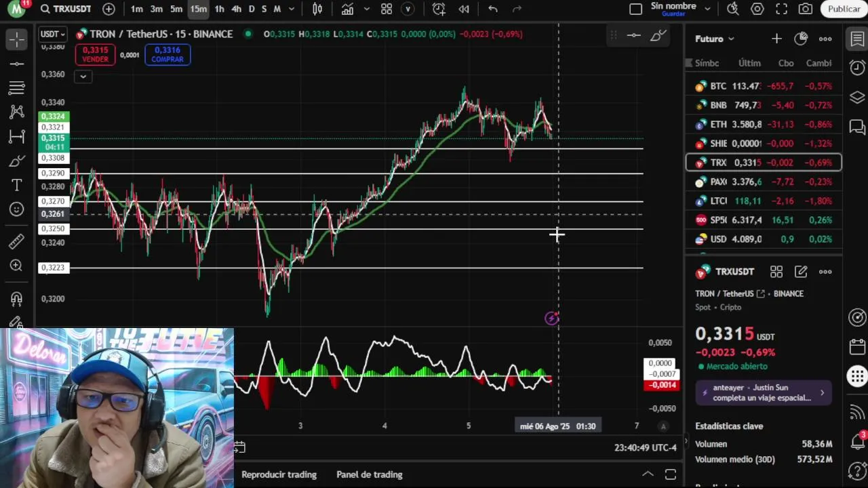
Task: Select the ETH row in watchlist
Action: pos(764,124)
